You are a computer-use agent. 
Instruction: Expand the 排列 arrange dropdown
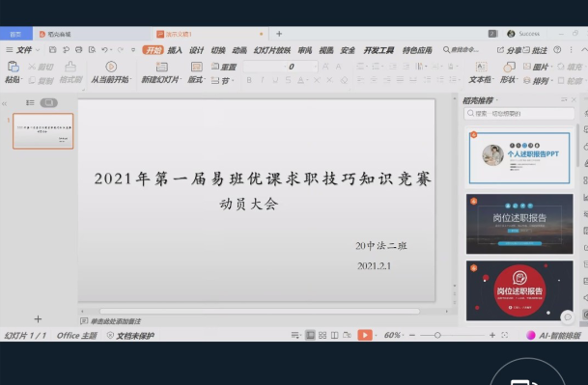click(x=551, y=80)
